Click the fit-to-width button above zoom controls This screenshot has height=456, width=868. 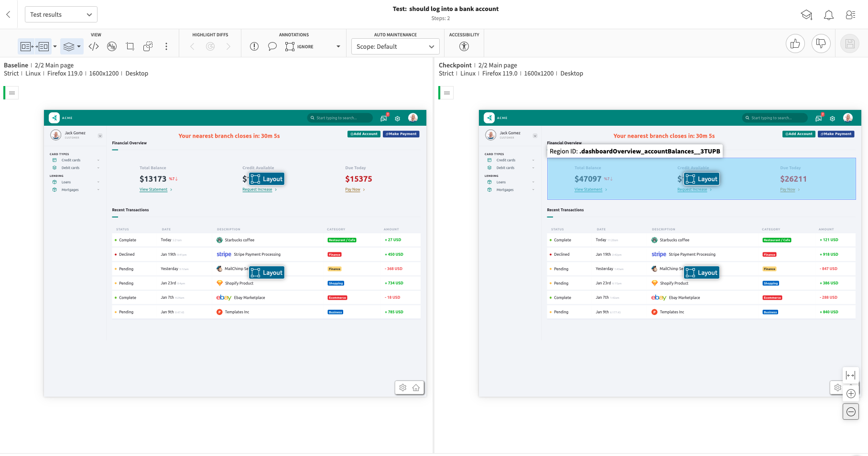pyautogui.click(x=851, y=376)
